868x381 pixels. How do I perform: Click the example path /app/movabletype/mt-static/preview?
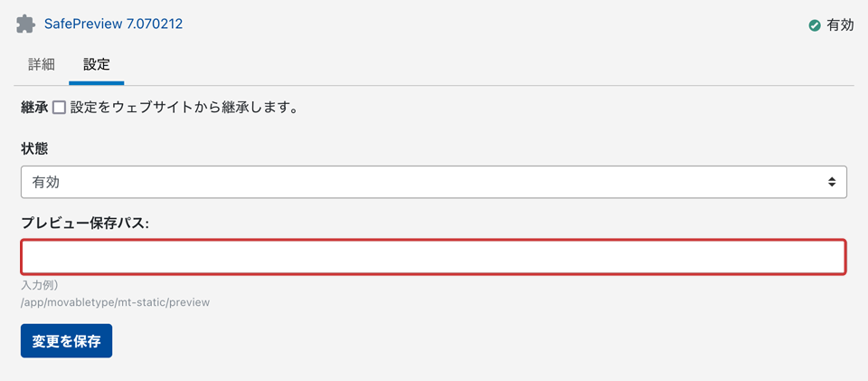pyautogui.click(x=115, y=302)
